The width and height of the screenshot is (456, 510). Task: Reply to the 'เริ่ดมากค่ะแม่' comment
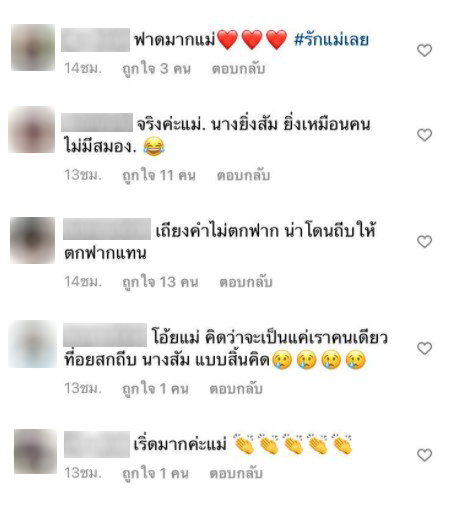(236, 473)
